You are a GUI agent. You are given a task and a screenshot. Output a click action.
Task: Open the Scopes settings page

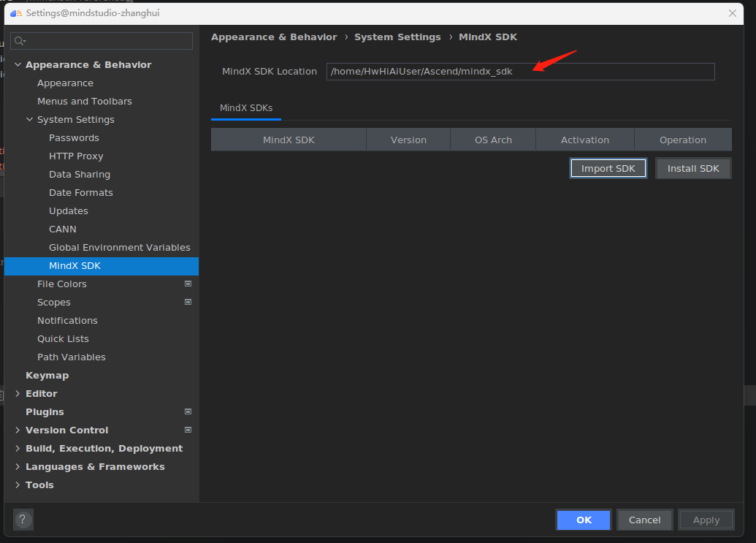click(54, 303)
